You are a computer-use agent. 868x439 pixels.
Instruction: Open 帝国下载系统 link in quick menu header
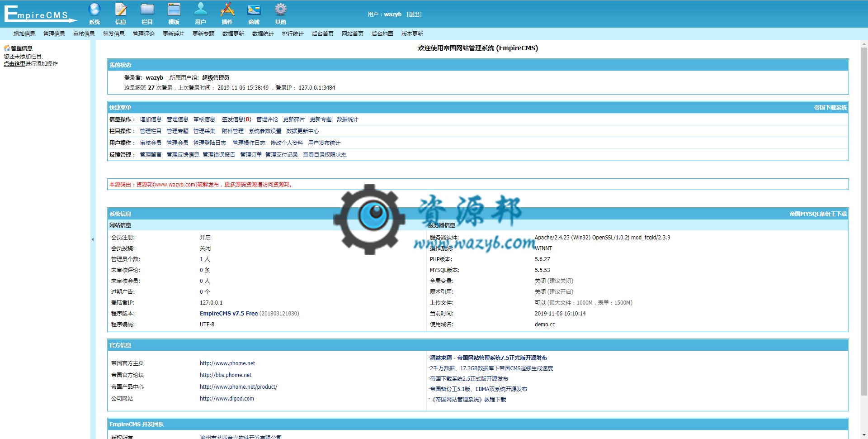(x=830, y=108)
